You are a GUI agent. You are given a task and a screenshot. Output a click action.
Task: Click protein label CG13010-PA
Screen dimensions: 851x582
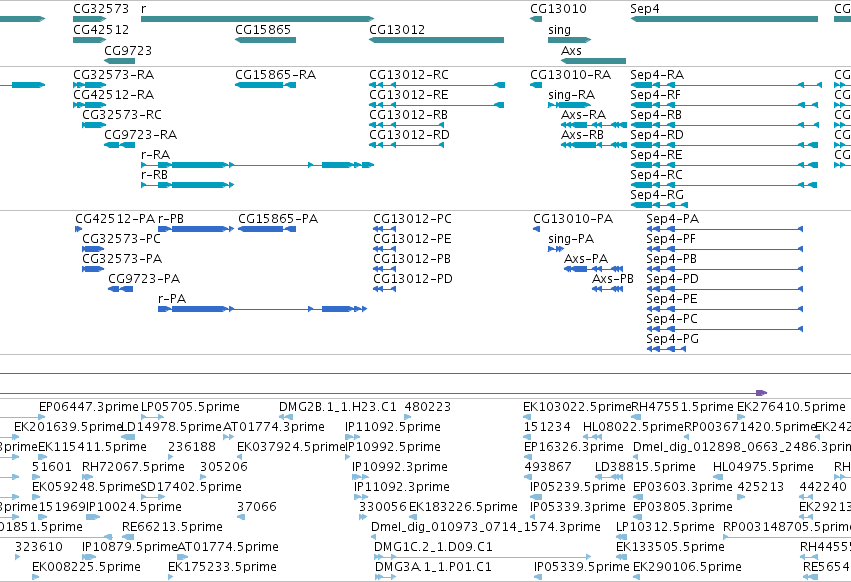(x=573, y=219)
